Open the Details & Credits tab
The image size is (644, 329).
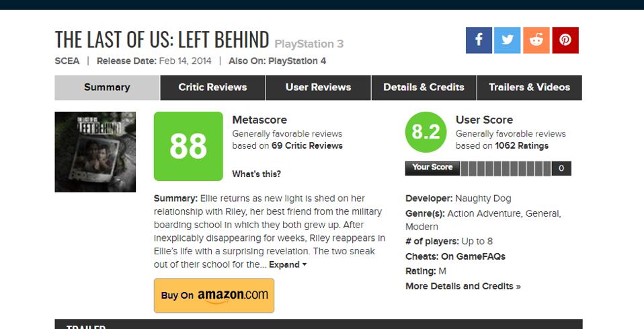click(424, 87)
